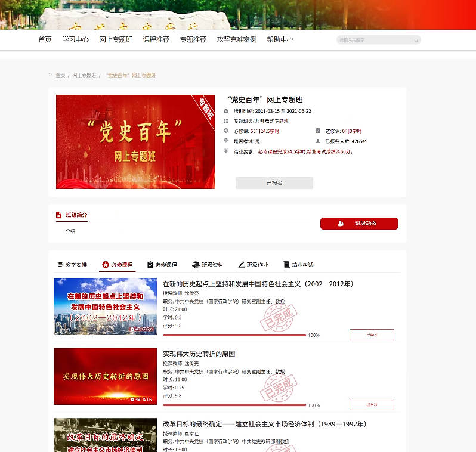
Task: Click 已学习 button for the first course
Action: (372, 335)
